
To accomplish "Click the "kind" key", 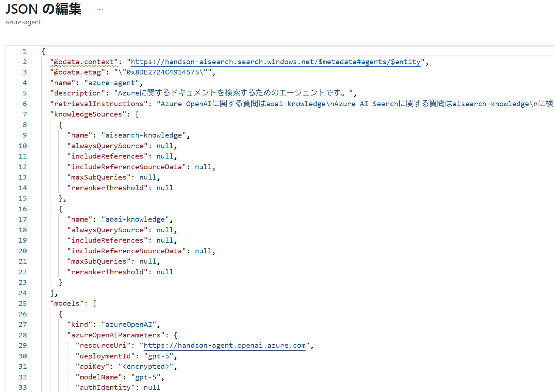I will coord(80,325).
